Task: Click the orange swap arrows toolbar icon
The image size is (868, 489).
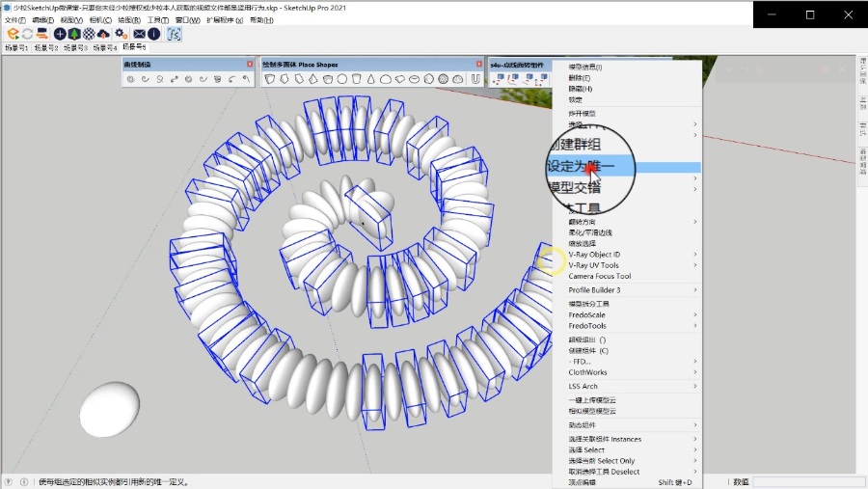Action: [x=42, y=35]
